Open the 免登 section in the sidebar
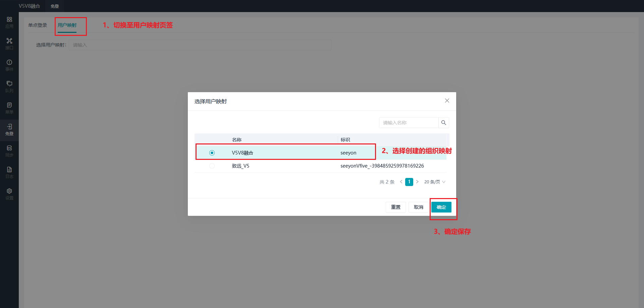644x308 pixels. point(9,130)
